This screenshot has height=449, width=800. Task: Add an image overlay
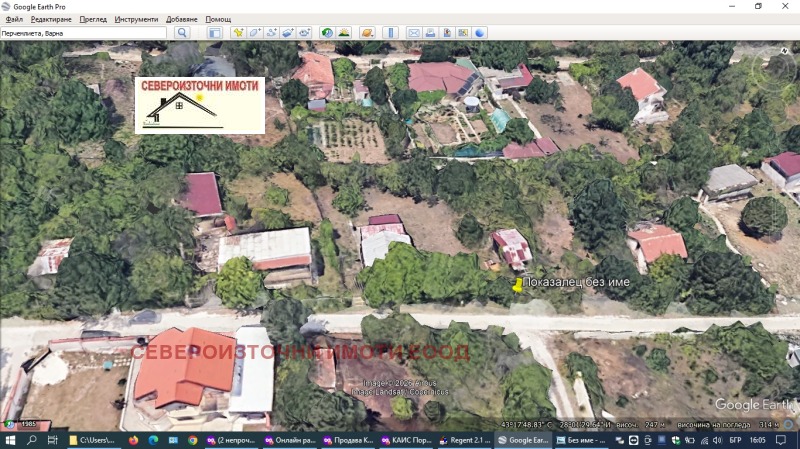pos(288,33)
